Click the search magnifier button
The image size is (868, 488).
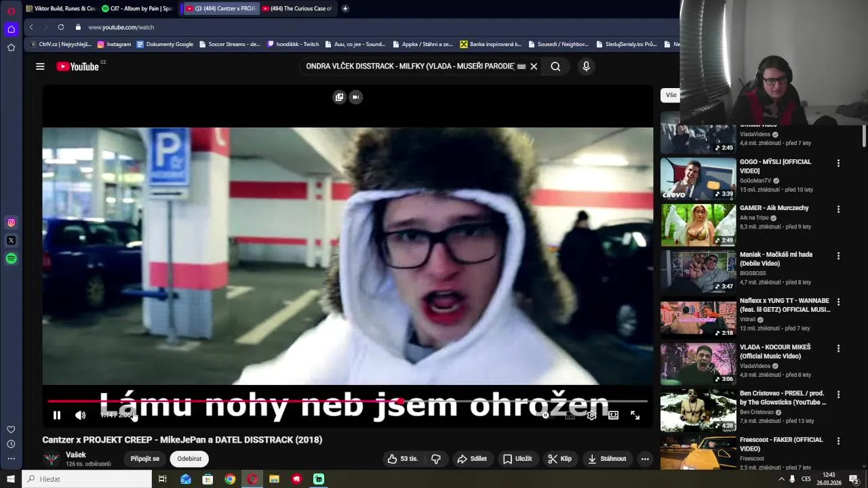[x=555, y=66]
